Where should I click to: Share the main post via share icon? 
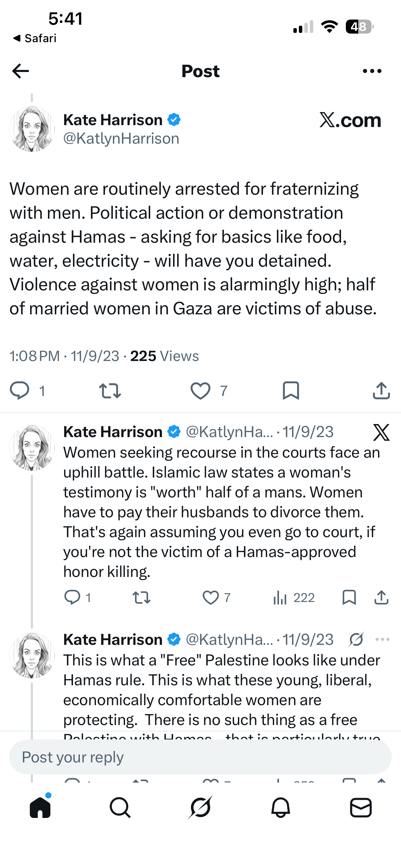click(381, 390)
